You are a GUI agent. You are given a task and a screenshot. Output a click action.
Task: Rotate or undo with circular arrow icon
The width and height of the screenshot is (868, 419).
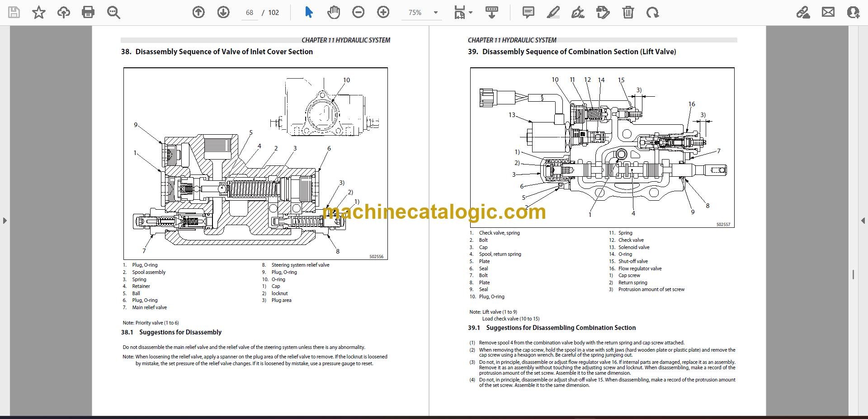(652, 12)
